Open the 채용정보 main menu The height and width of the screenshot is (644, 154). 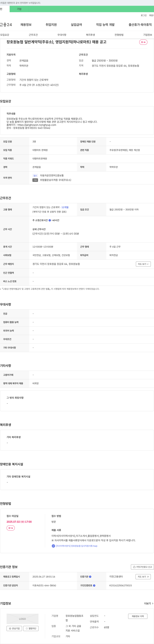click(26, 25)
